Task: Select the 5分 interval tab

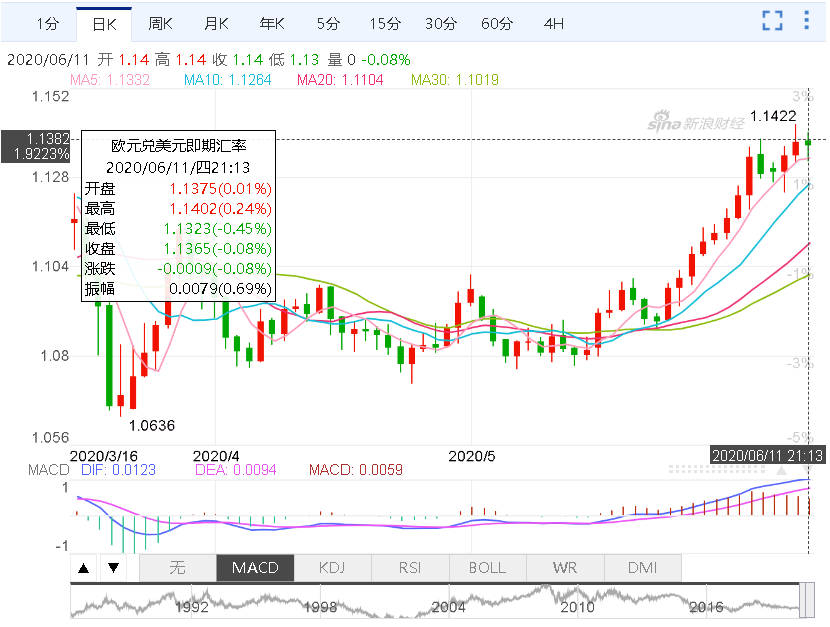Action: click(x=328, y=24)
